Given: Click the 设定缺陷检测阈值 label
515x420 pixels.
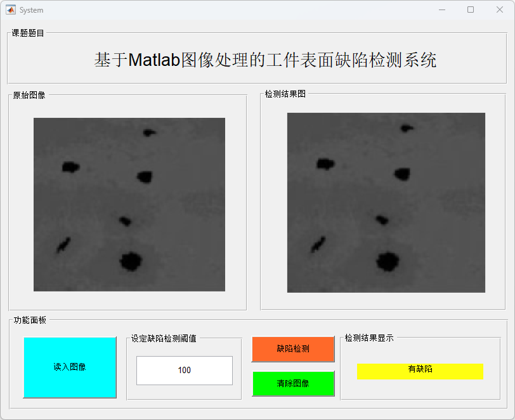Looking at the screenshot, I should pyautogui.click(x=164, y=338).
